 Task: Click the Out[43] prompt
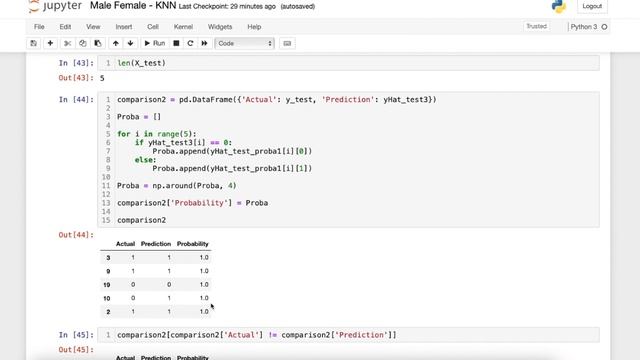point(76,78)
